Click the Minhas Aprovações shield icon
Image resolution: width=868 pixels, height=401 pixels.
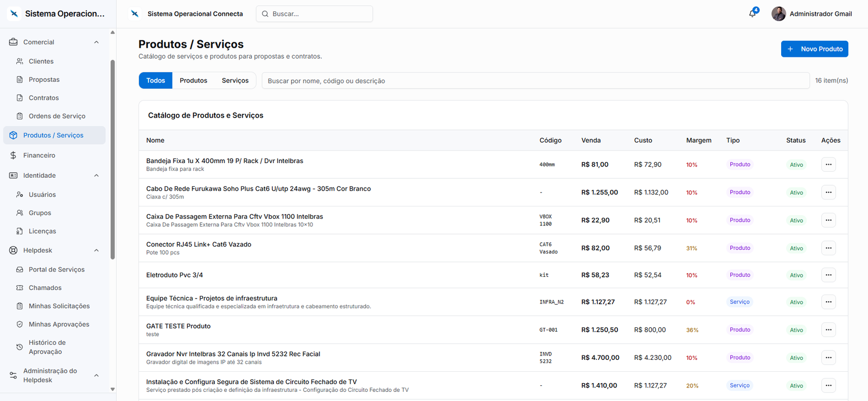[x=20, y=325]
